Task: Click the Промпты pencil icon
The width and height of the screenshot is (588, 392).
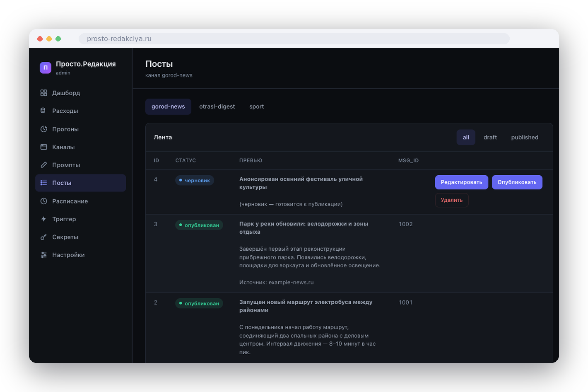Action: 43,165
